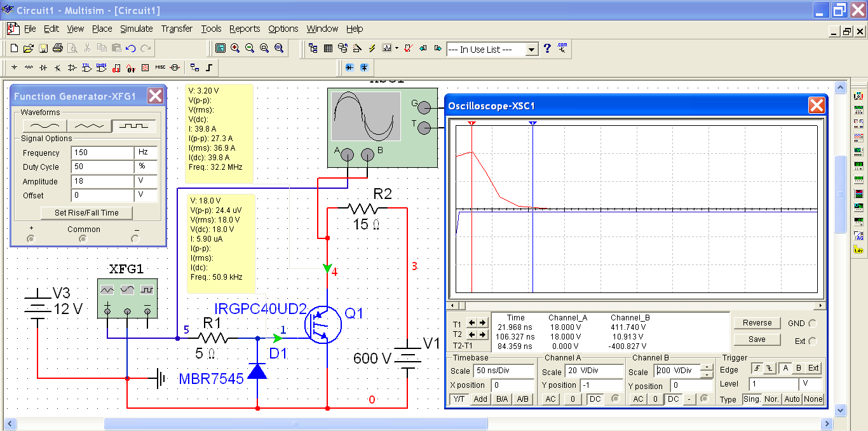
Task: Select sine waveform in Function Generator
Action: 44,126
